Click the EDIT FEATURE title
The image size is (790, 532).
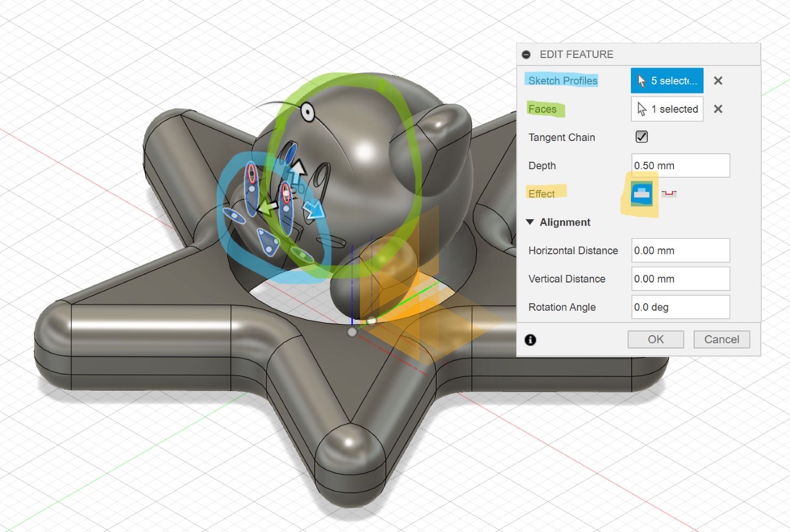pyautogui.click(x=577, y=54)
